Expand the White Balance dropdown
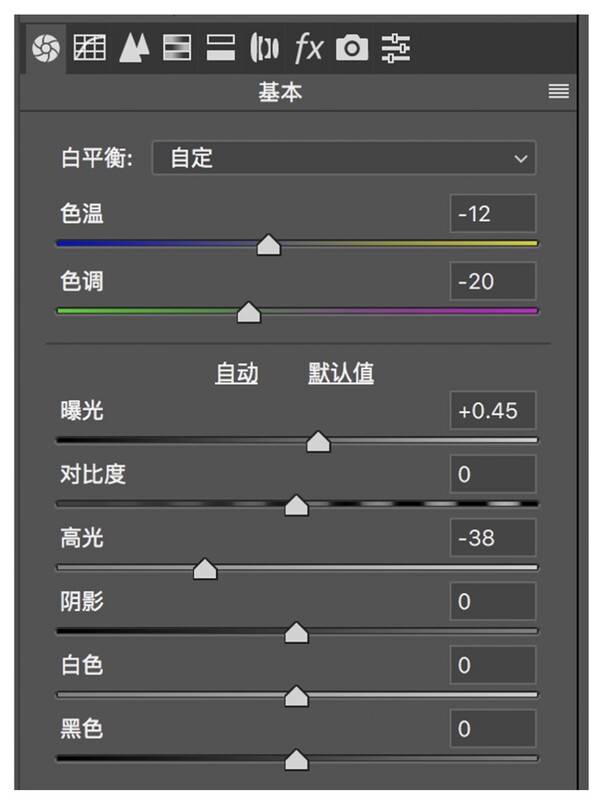The width and height of the screenshot is (600, 809). coord(343,158)
